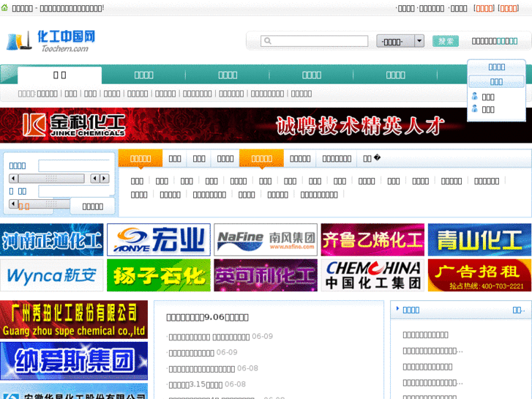Open the 河南正通化工 banner ad
The width and height of the screenshot is (532, 399).
pos(51,239)
